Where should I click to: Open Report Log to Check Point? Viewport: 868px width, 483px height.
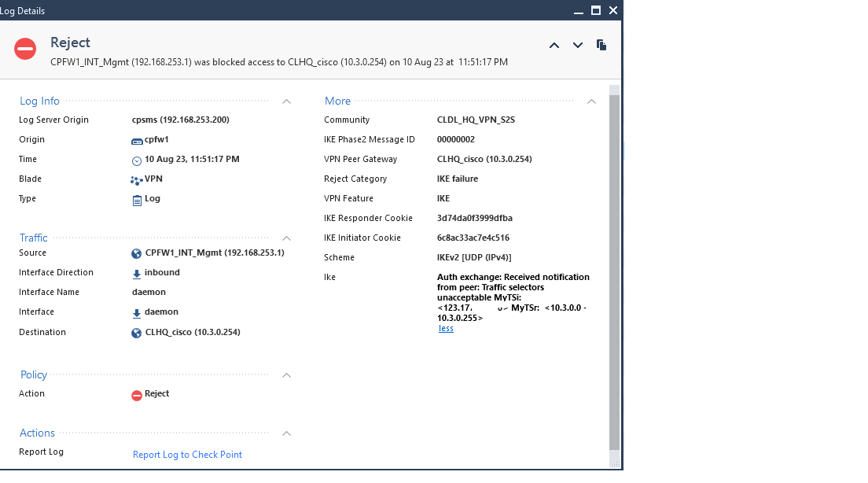pyautogui.click(x=187, y=455)
